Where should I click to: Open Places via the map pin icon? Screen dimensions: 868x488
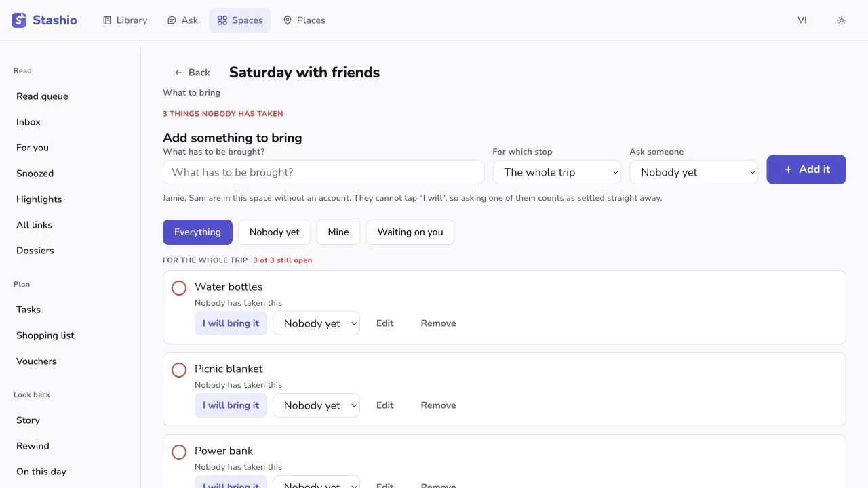pyautogui.click(x=288, y=20)
